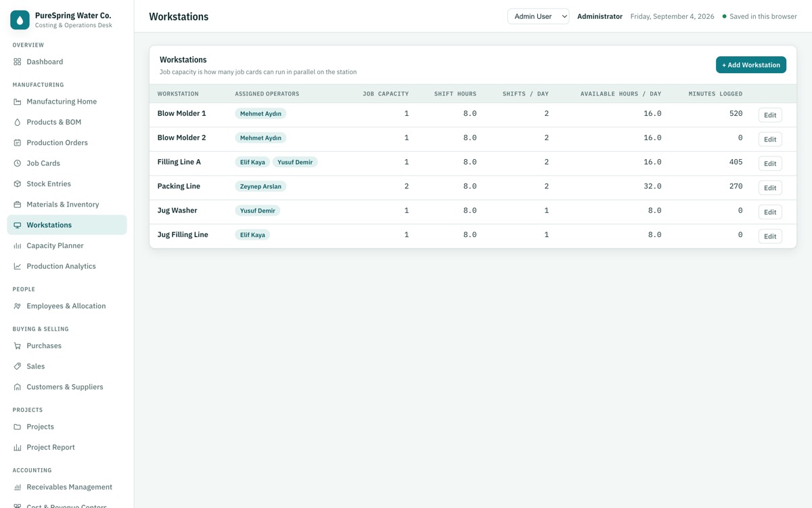
Task: Edit the Filling Line A workstation
Action: (x=770, y=163)
